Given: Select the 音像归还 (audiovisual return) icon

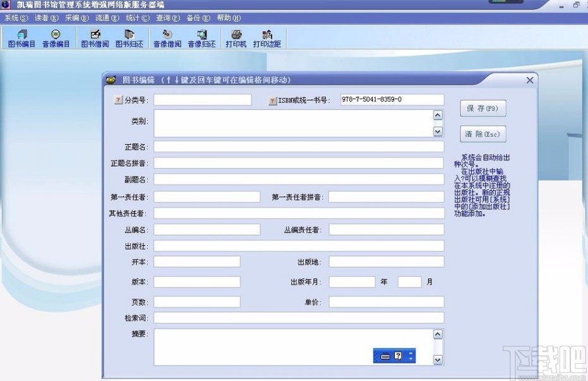Looking at the screenshot, I should pyautogui.click(x=201, y=38).
